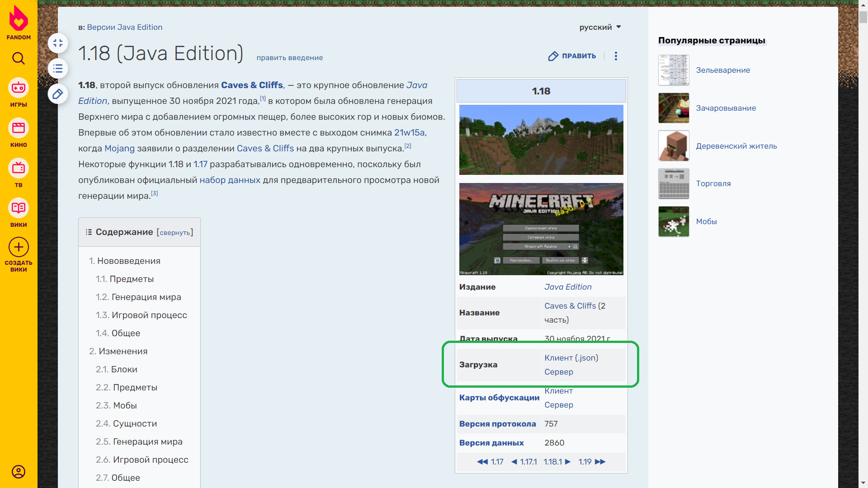Open Зельеварение popular page thumbnail
Viewport: 868px width, 488px height.
(674, 70)
